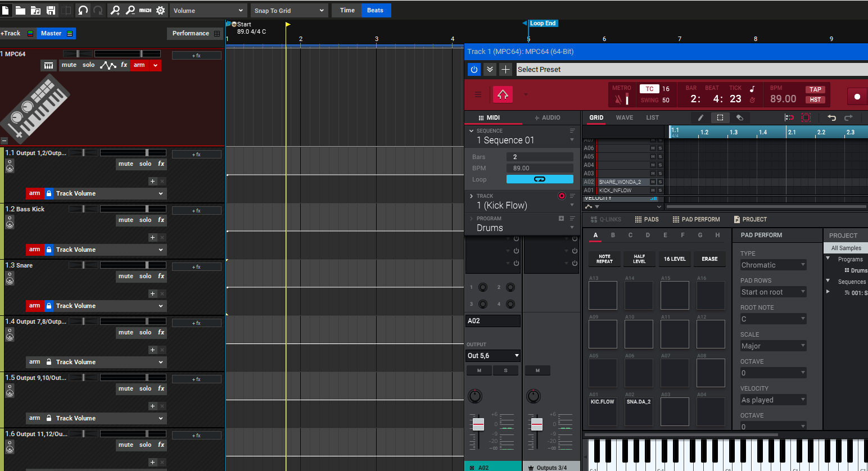
Task: Open MPC hamburger menu icon
Action: (478, 94)
